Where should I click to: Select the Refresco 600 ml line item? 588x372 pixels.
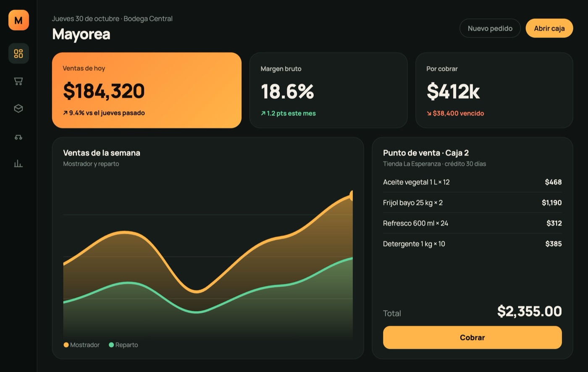point(472,223)
